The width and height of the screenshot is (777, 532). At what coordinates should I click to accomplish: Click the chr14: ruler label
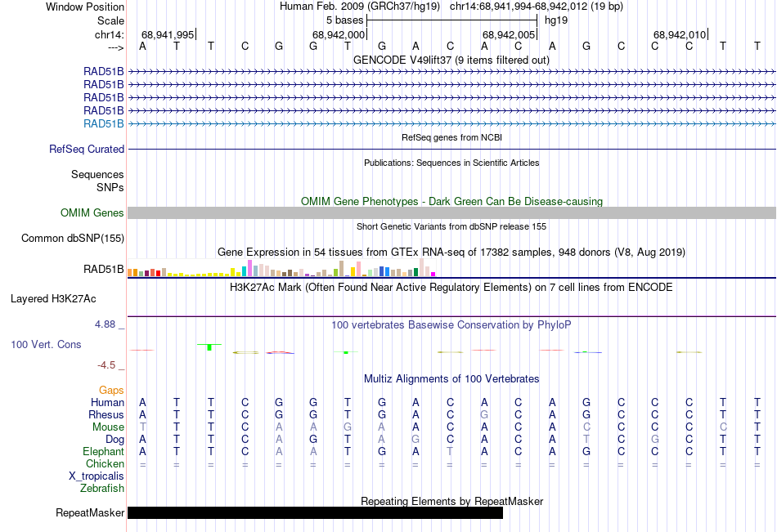[109, 34]
